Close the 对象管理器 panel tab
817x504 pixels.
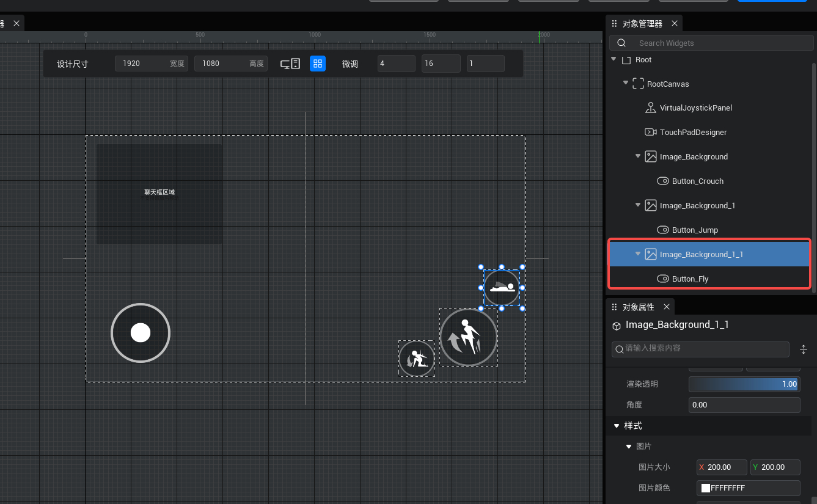[675, 23]
